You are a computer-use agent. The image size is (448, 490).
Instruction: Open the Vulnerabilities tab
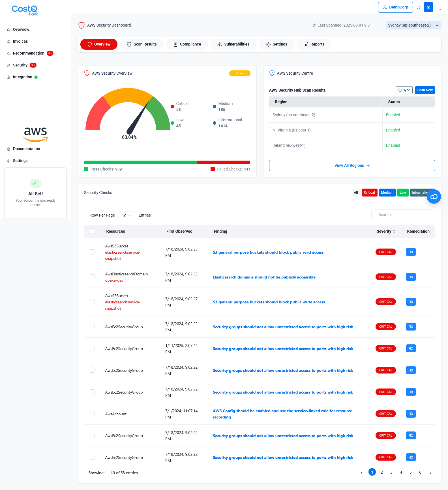(x=233, y=44)
